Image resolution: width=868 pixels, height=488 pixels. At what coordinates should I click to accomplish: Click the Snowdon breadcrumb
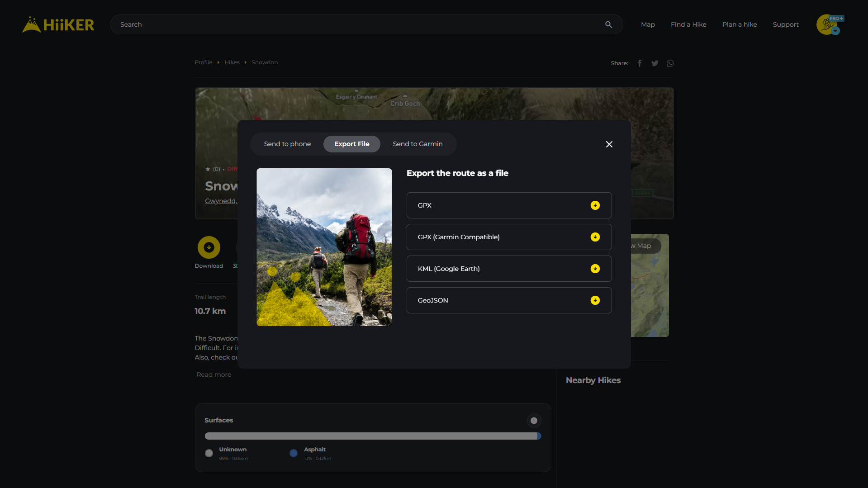coord(265,62)
